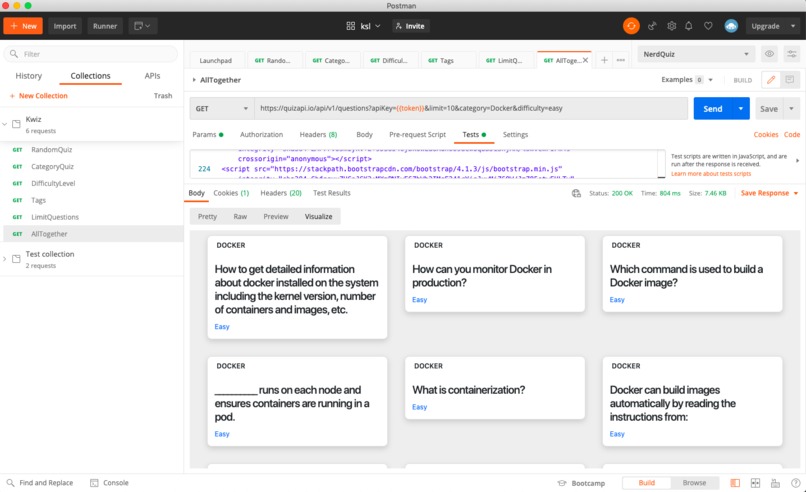Collapse the Kwiz collection
Image resolution: width=806 pixels, height=492 pixels.
[x=5, y=124]
